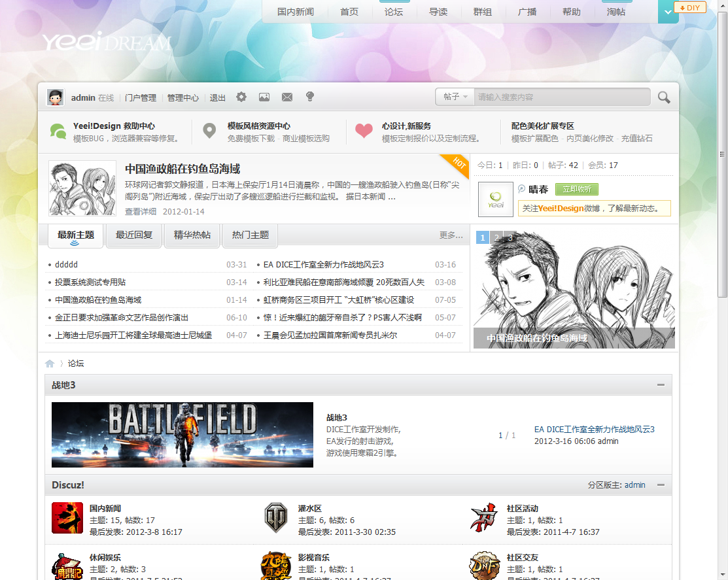Open the 淘帖 navigation menu item

point(616,12)
